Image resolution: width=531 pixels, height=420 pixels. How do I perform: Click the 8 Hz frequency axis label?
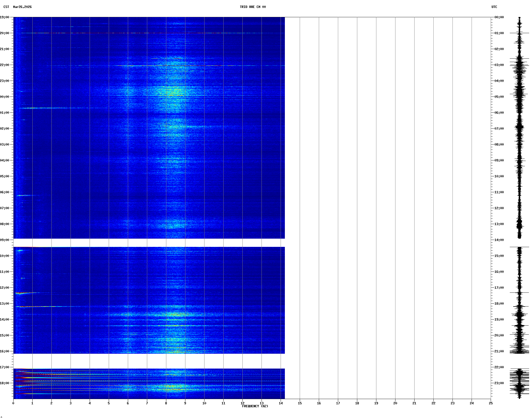(166, 403)
